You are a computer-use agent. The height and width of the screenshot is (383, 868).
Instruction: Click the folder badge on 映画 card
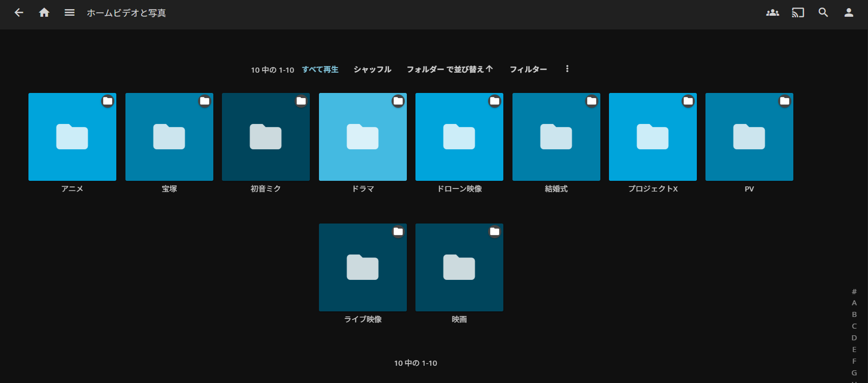click(495, 232)
